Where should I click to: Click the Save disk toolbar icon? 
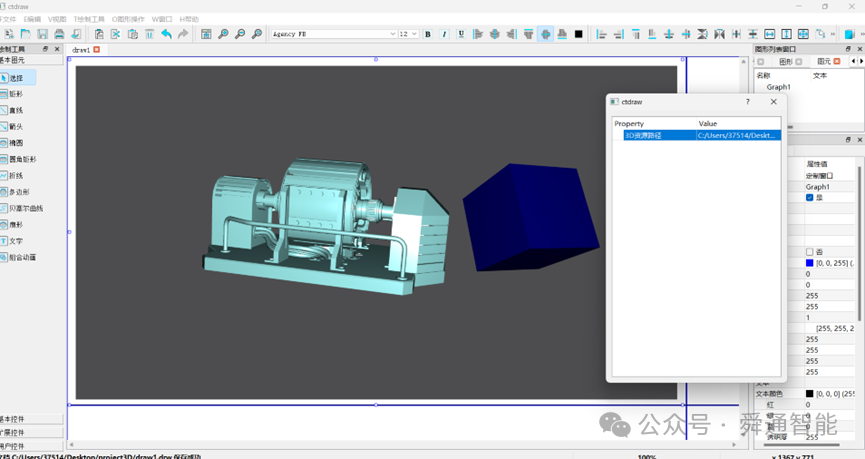pyautogui.click(x=42, y=34)
